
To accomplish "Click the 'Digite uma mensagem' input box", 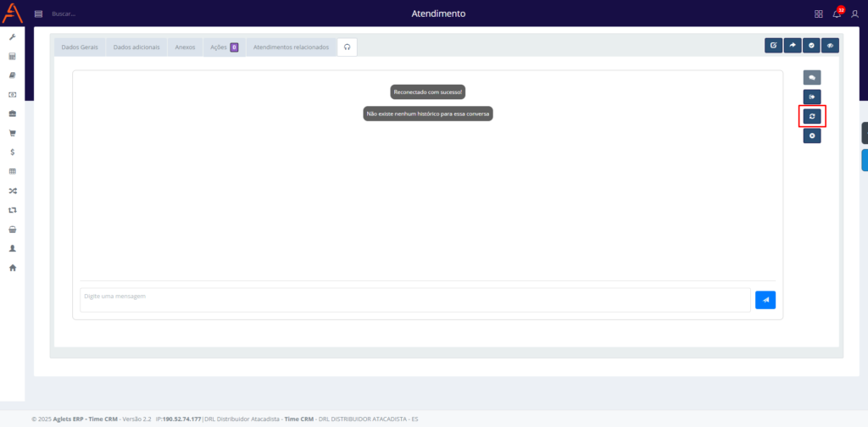I will pyautogui.click(x=415, y=300).
